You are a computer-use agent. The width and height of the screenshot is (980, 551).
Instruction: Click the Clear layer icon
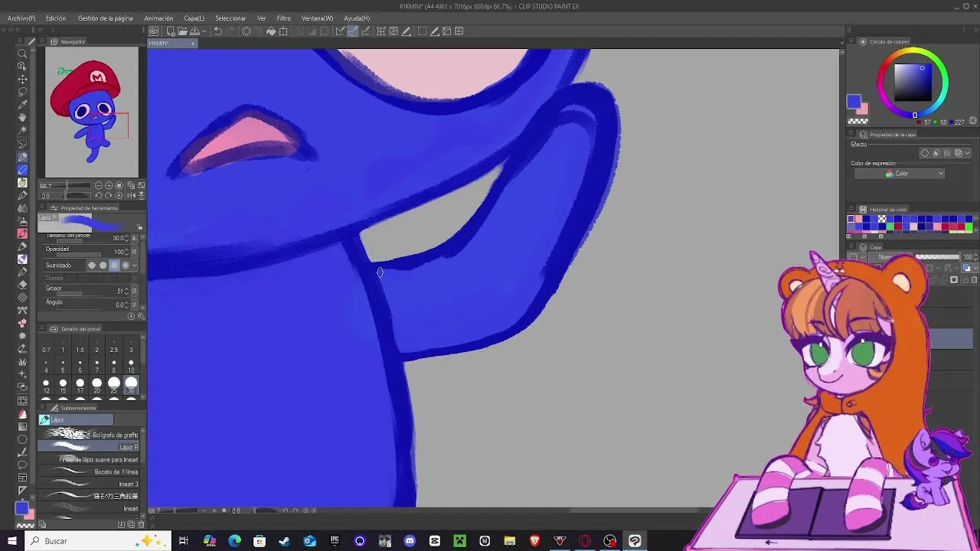point(247,31)
